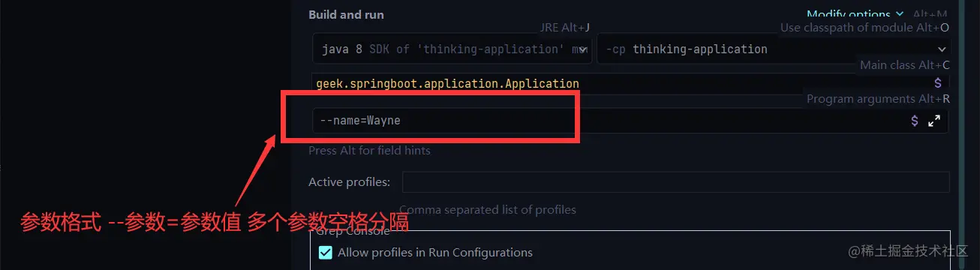
Task: Click the empty Active profiles input
Action: tap(675, 182)
